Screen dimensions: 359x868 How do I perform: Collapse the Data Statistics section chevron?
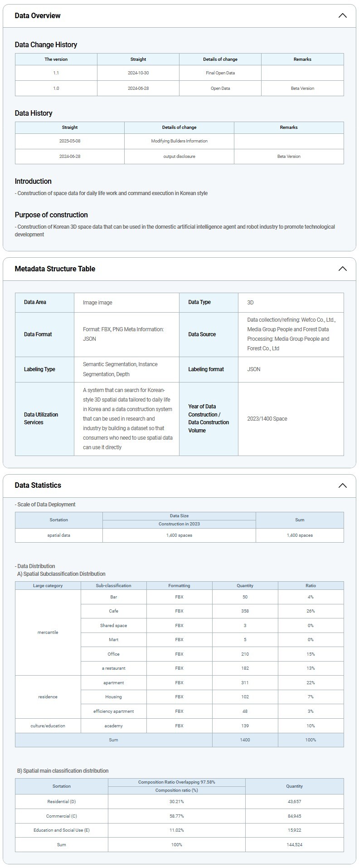[342, 485]
